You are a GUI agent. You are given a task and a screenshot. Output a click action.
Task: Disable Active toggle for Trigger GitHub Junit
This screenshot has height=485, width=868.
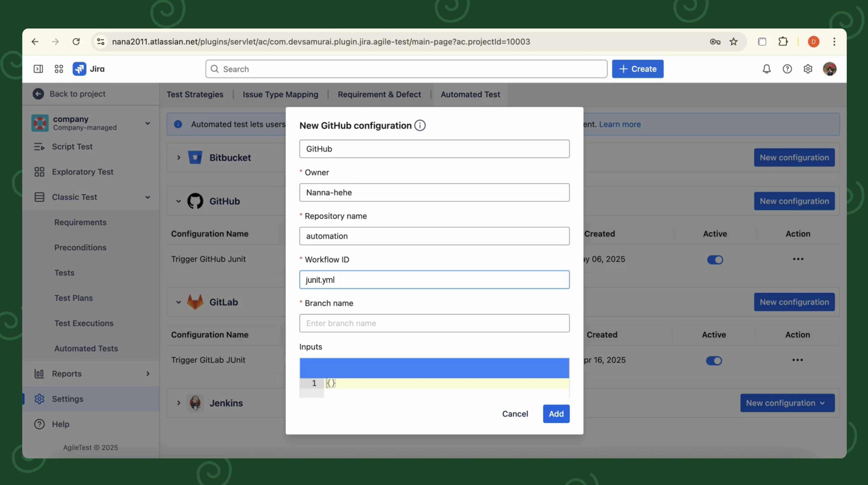click(x=715, y=259)
